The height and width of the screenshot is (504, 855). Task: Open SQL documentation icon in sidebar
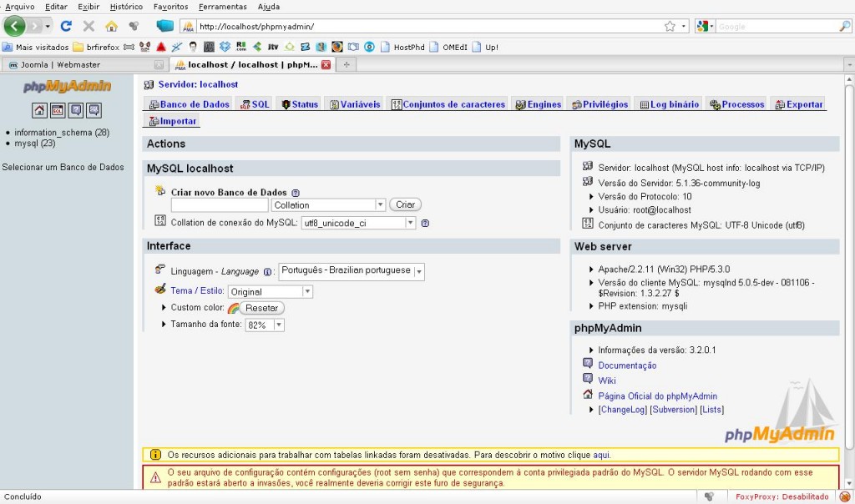click(94, 111)
